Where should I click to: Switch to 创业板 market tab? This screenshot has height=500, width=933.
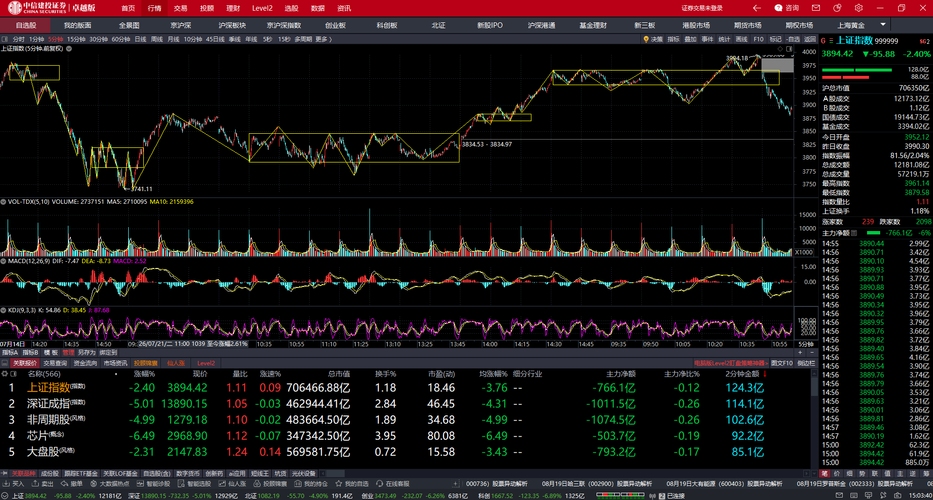(335, 25)
